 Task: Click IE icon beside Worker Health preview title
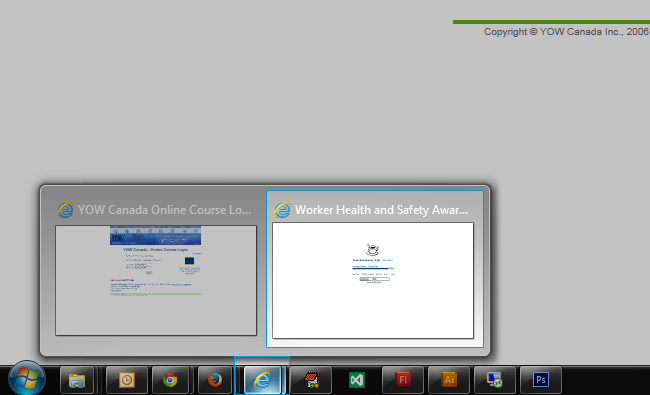click(282, 210)
